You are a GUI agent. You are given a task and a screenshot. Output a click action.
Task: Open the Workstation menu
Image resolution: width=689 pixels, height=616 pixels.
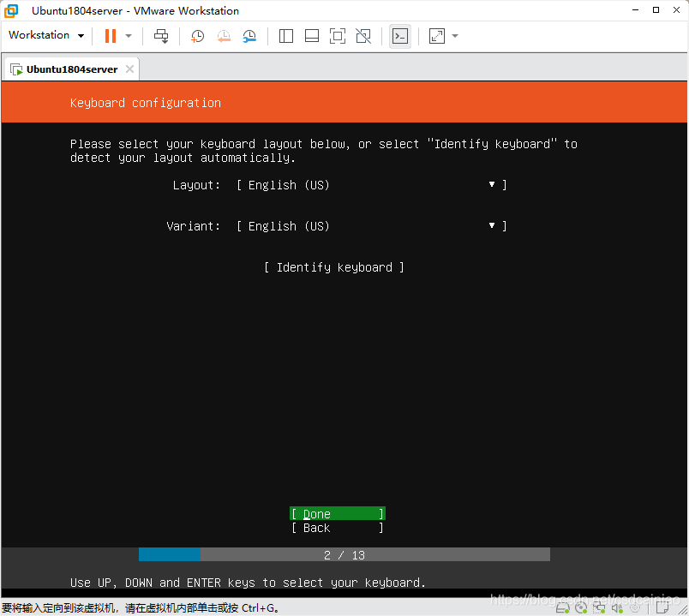(45, 35)
